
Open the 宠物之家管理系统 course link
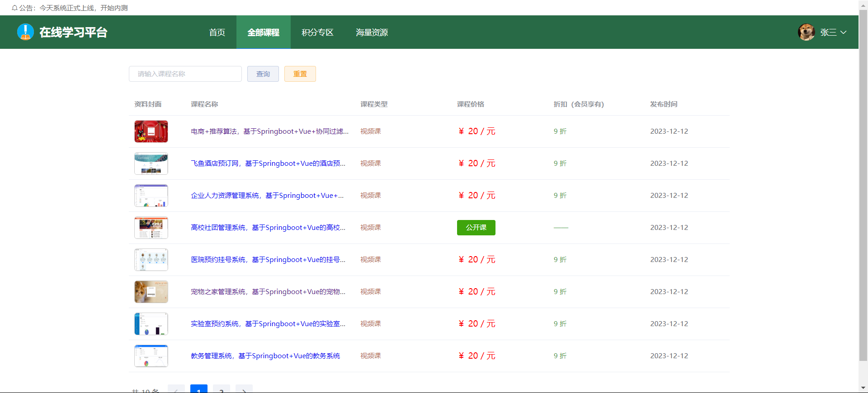coord(268,292)
